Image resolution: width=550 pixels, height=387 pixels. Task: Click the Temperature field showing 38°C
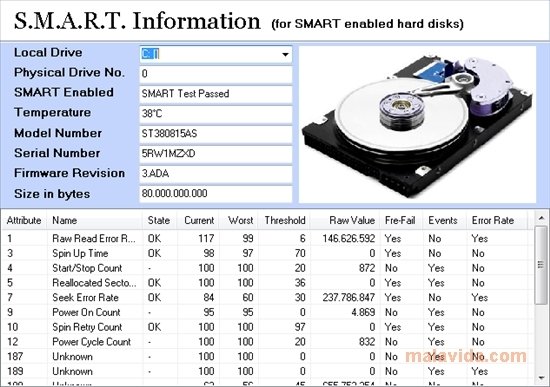[x=216, y=114]
